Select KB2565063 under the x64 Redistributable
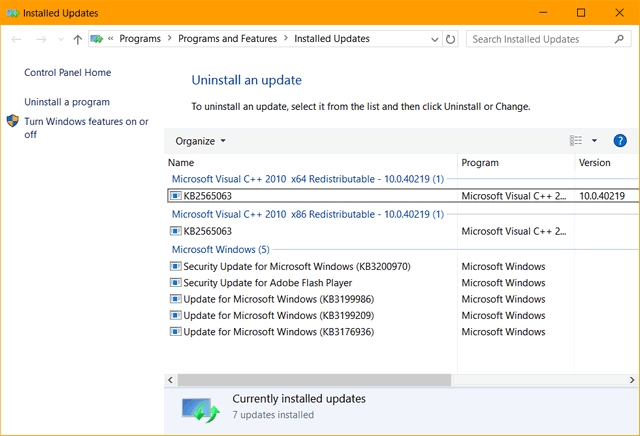640x436 pixels. (403, 196)
